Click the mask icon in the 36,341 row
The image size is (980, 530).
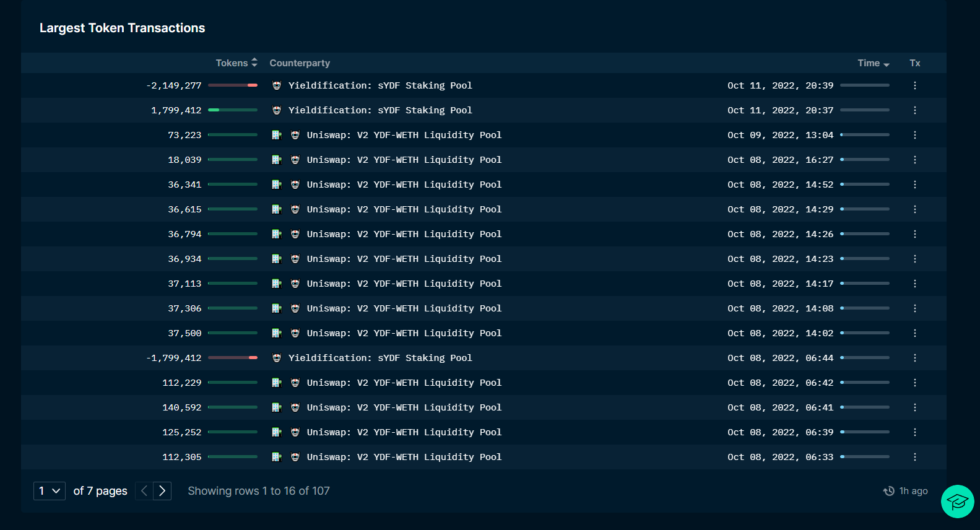295,185
